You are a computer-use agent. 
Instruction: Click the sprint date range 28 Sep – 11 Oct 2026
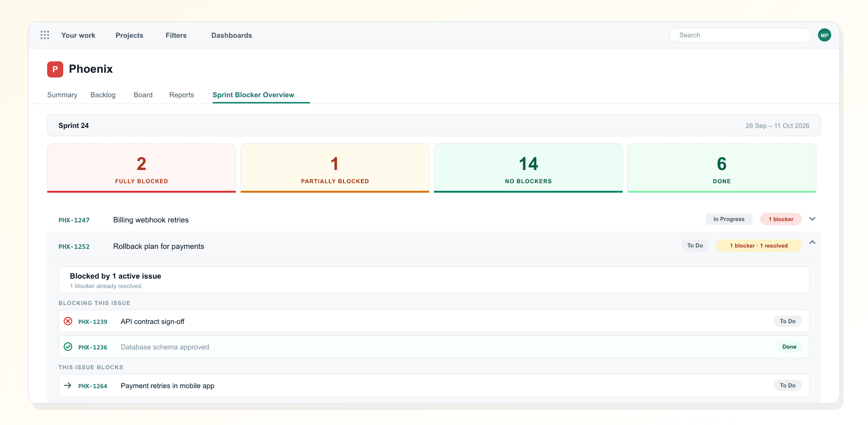click(777, 126)
